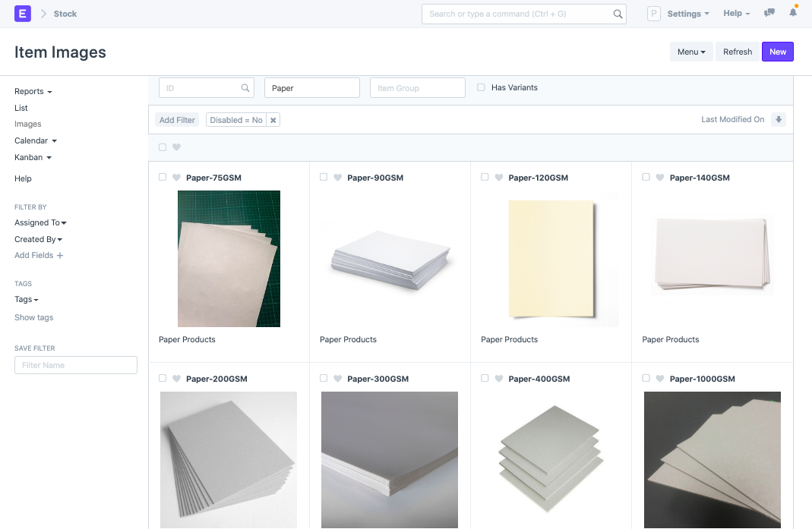Open the chat messages icon
This screenshot has width=812, height=529.
pyautogui.click(x=769, y=14)
